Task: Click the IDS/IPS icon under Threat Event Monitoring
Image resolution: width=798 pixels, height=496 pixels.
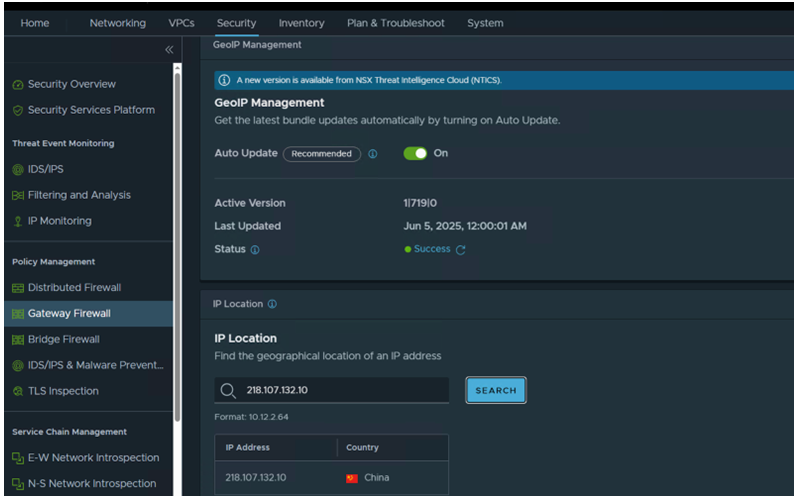Action: click(18, 170)
